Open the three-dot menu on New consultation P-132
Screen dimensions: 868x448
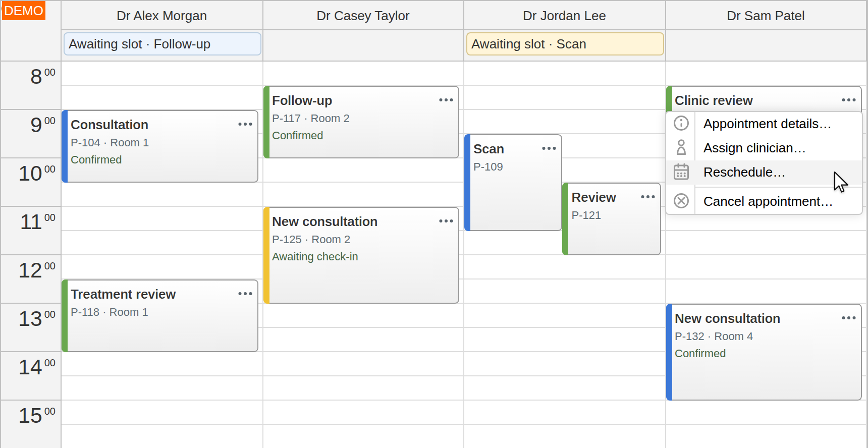coord(849,318)
